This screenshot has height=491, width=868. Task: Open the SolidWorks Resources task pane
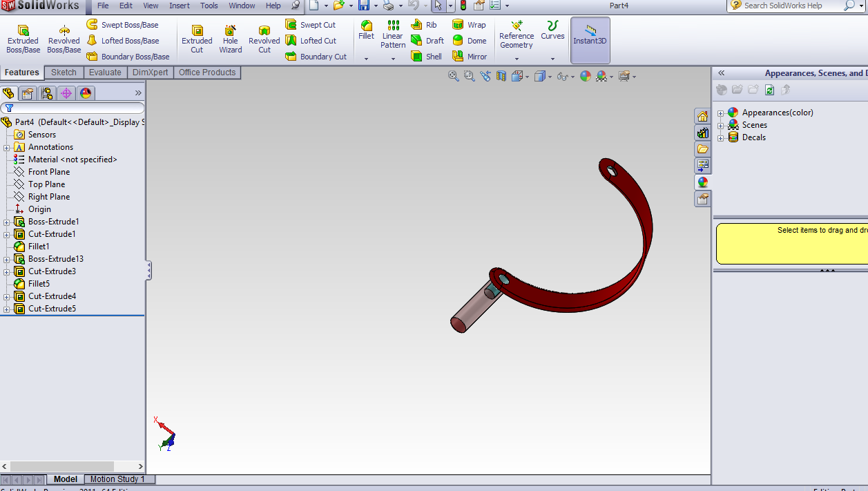[x=702, y=116]
